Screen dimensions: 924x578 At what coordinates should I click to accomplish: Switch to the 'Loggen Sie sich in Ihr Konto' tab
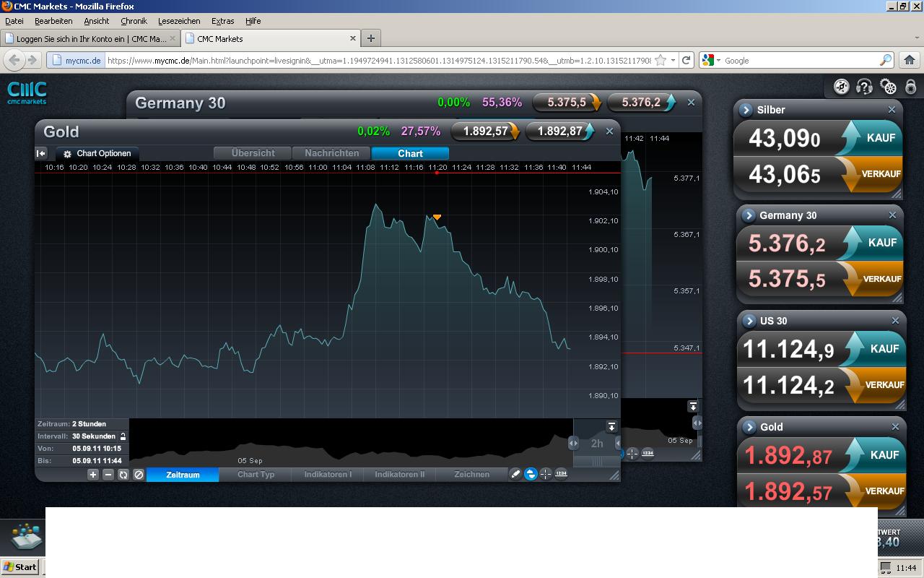click(90, 38)
